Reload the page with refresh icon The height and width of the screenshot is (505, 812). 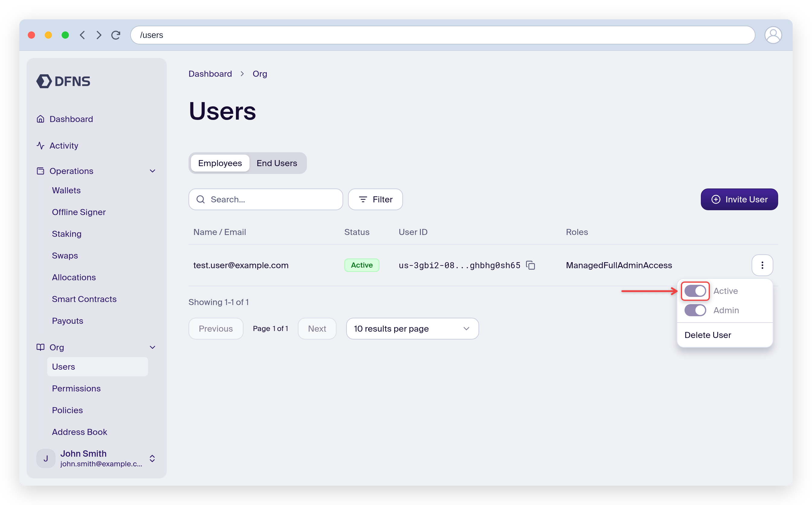click(x=116, y=35)
